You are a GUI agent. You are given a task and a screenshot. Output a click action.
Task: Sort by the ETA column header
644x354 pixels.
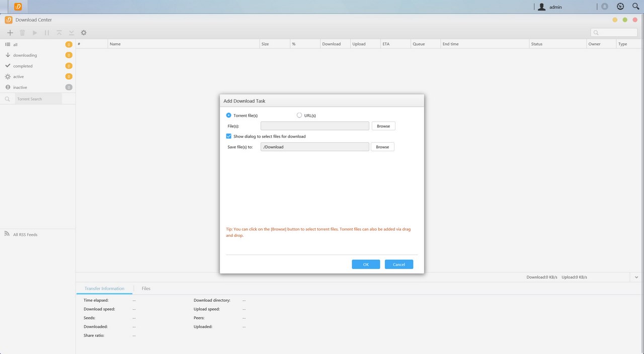(x=396, y=44)
